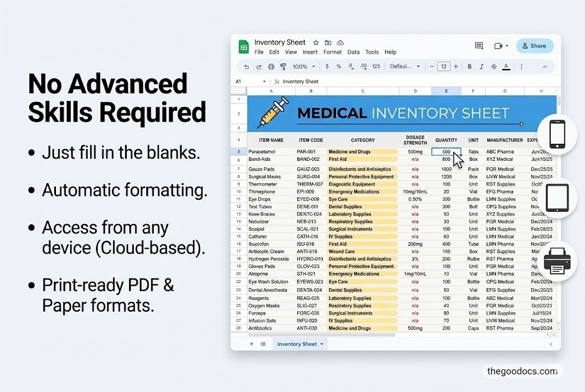This screenshot has height=392, width=585.
Task: Select the paint format tool
Action: tap(284, 67)
